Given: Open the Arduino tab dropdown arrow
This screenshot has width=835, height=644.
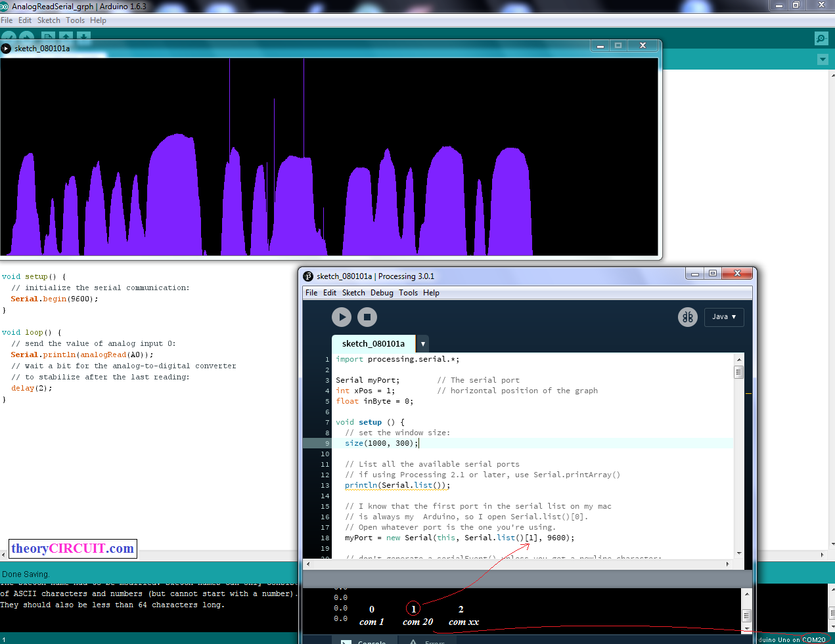Looking at the screenshot, I should click(x=823, y=60).
